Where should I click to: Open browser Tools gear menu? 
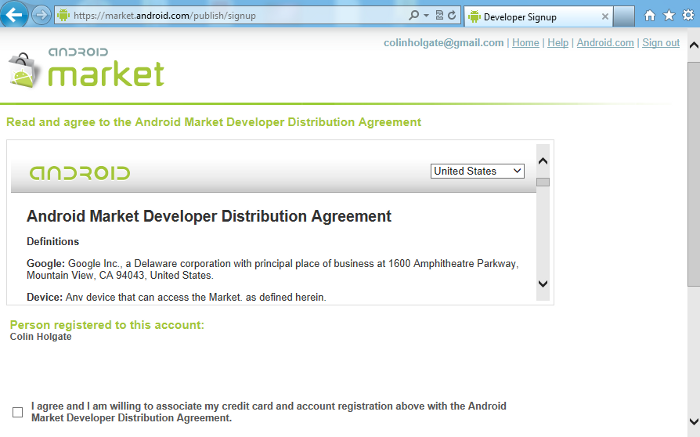click(x=688, y=16)
